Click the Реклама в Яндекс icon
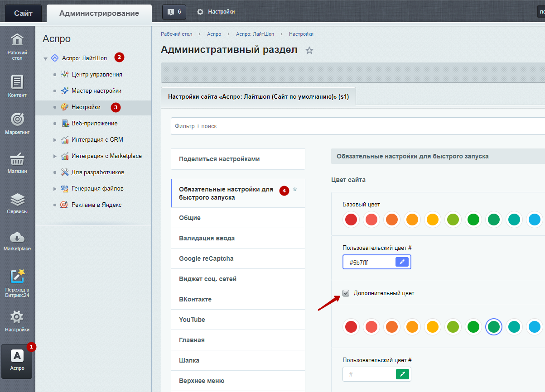 (64, 205)
